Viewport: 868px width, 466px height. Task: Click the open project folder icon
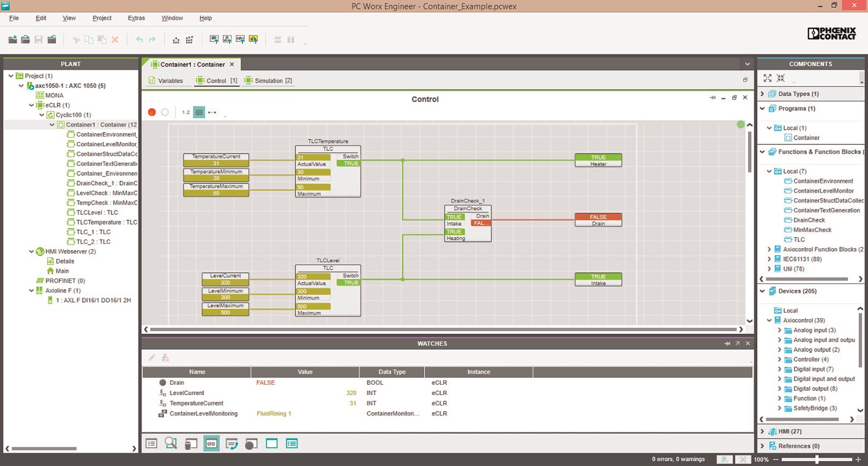pos(26,40)
